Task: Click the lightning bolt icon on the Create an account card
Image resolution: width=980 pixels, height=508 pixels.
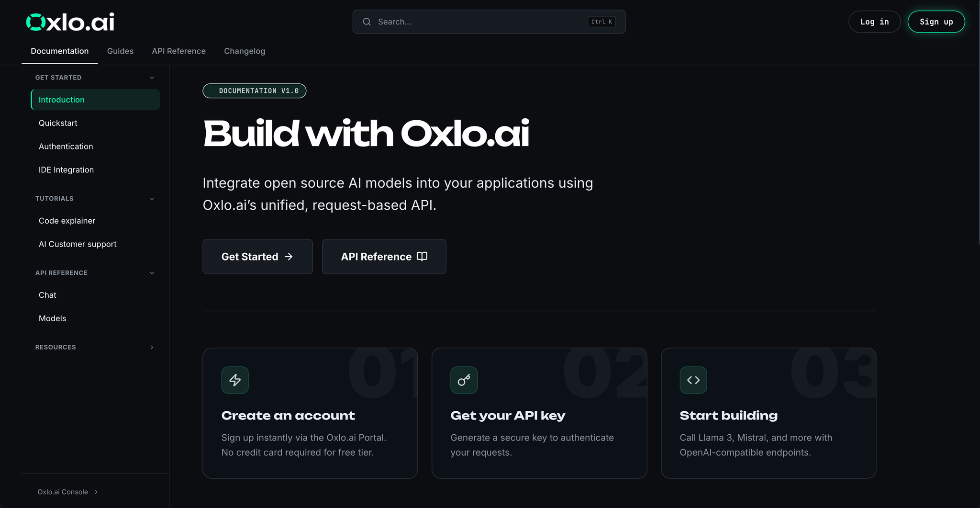Action: [234, 380]
